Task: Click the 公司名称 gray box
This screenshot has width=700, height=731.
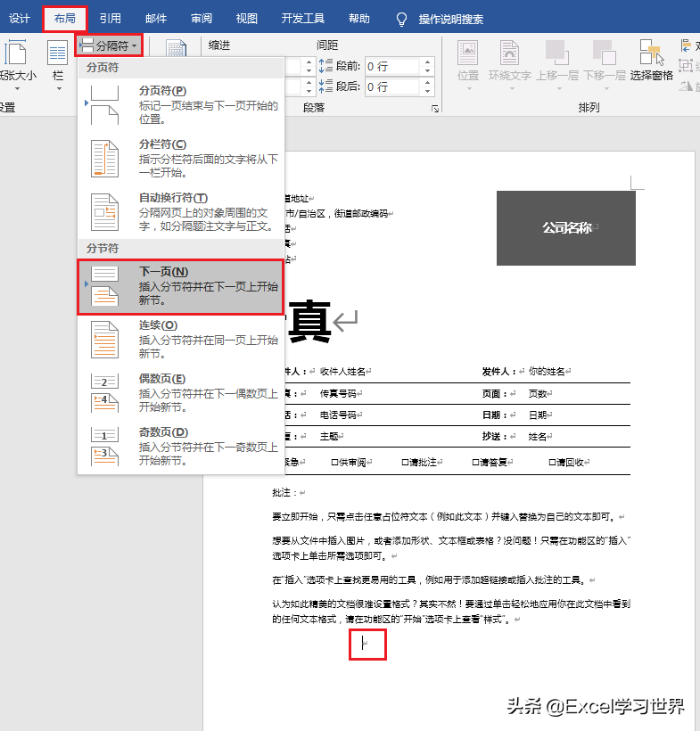Action: 565,228
